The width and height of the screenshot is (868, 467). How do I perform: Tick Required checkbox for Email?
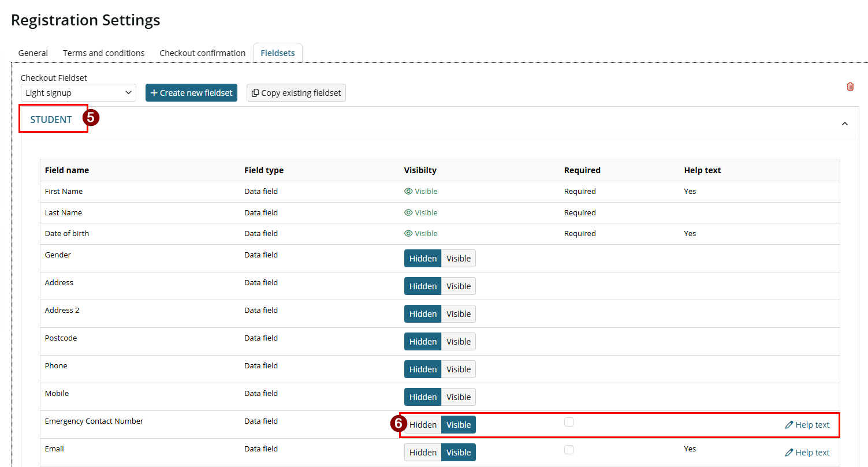click(x=569, y=450)
